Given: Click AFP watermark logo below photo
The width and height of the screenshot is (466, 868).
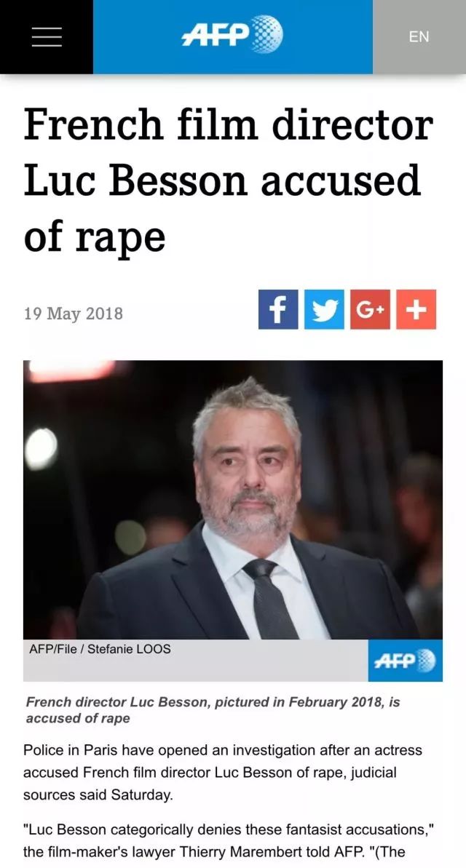Looking at the screenshot, I should (405, 661).
